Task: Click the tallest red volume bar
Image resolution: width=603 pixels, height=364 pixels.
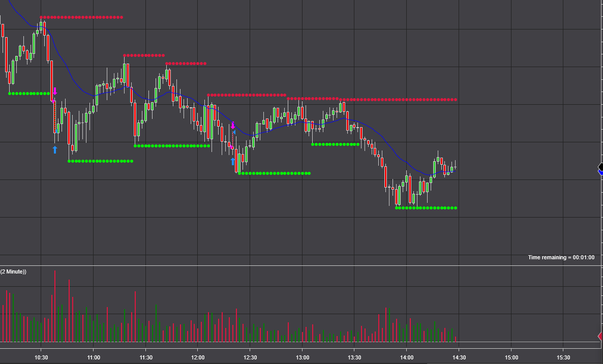Action: pyautogui.click(x=55, y=305)
